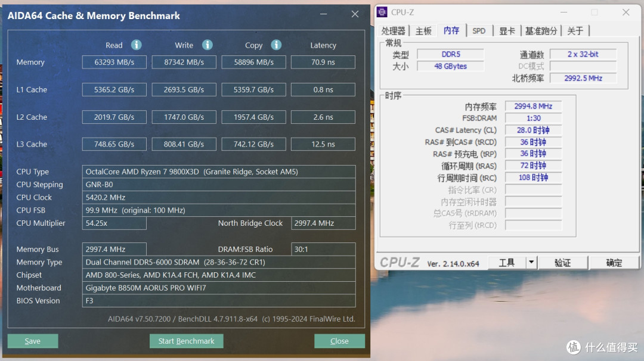644x361 pixels.
Task: Click the Chipset field AMD 800-Series
Action: [x=219, y=275]
